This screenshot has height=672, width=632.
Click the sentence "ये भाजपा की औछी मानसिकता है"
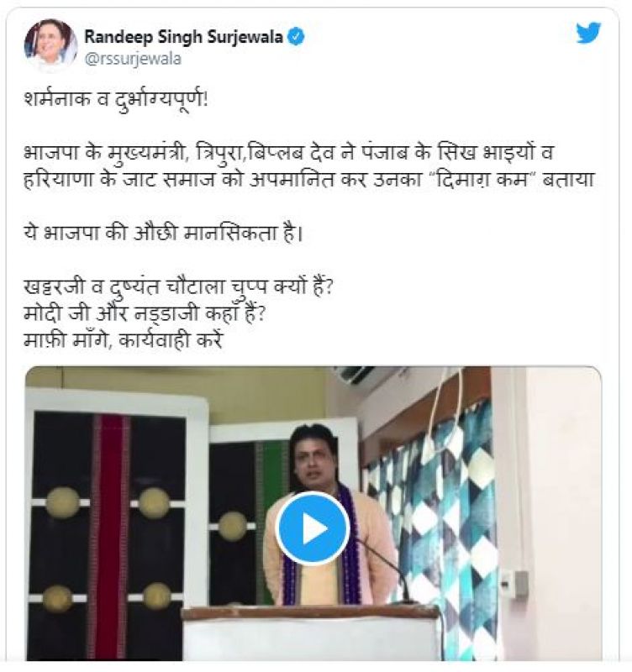pos(163,234)
